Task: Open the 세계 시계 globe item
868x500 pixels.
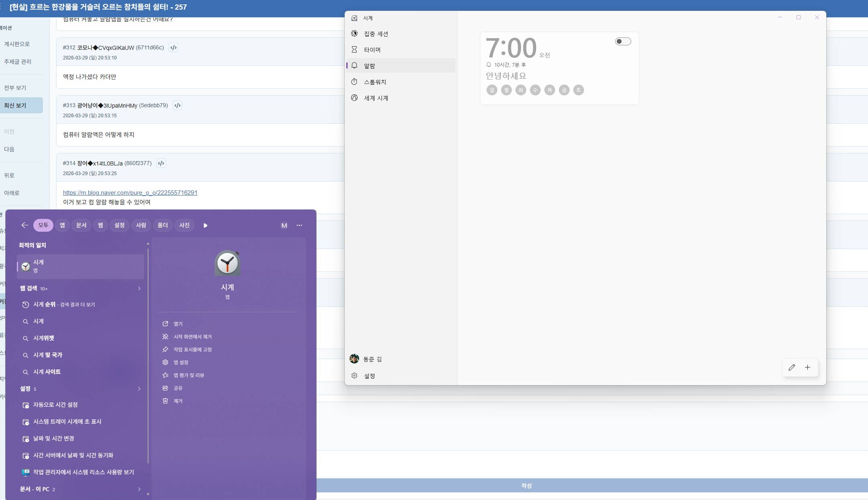Action: pos(376,98)
